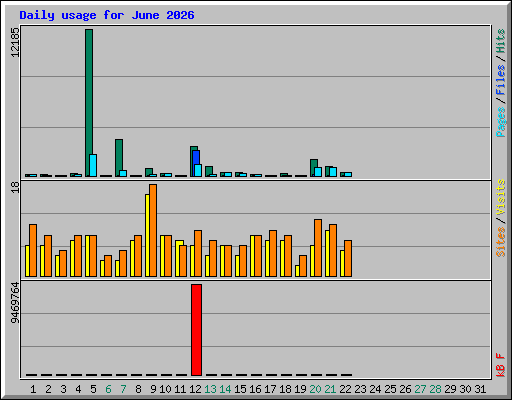Image resolution: width=512 pixels, height=400 pixels.
Task: Click the green Hits bar for day 7
Action: coord(119,158)
